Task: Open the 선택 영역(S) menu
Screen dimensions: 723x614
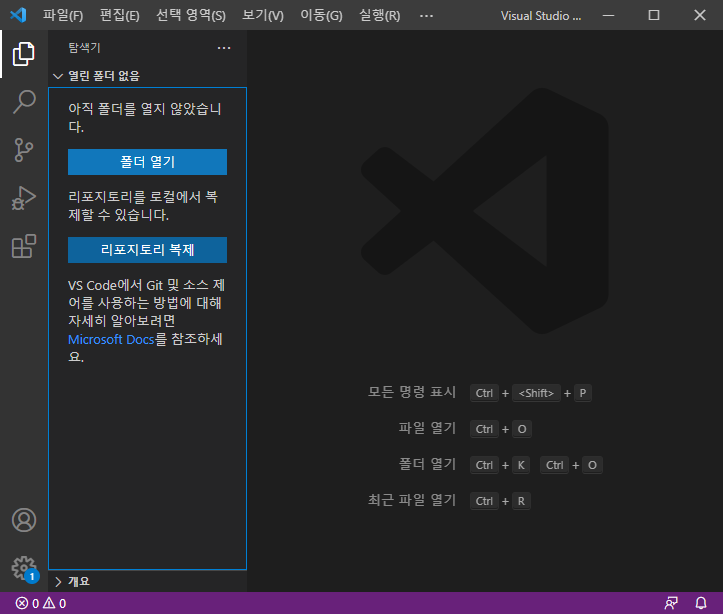Action: [191, 15]
